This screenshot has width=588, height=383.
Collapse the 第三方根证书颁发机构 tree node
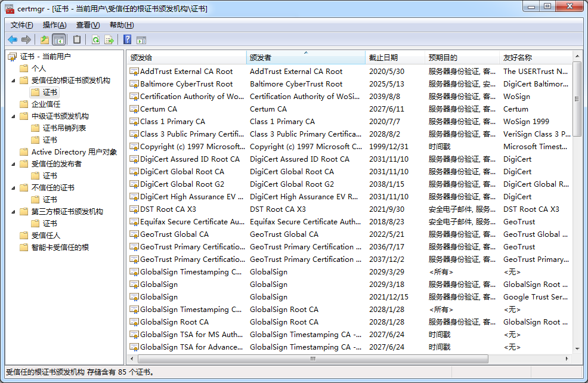point(13,212)
